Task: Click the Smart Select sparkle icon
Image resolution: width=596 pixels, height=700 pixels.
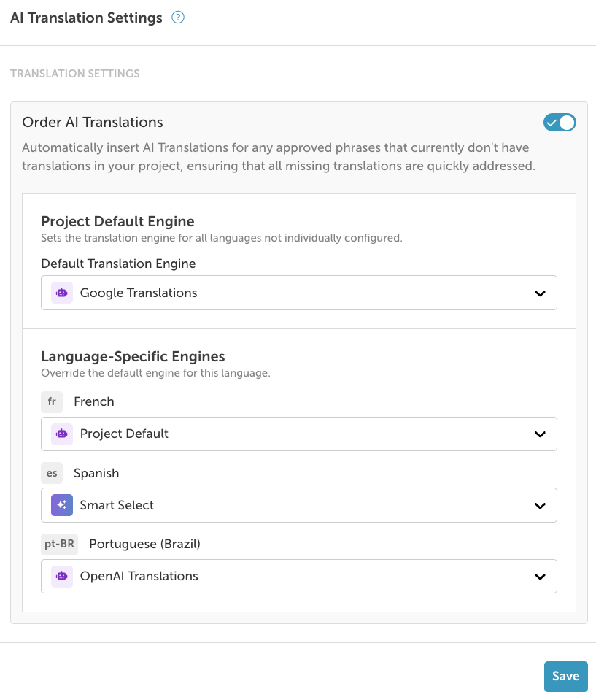Action: tap(62, 505)
